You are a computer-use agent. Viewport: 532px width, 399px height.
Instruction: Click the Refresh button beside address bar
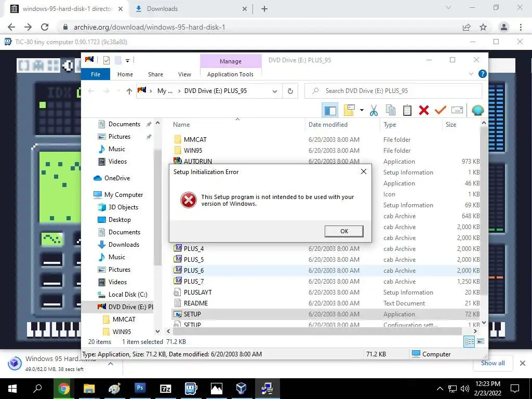290,91
